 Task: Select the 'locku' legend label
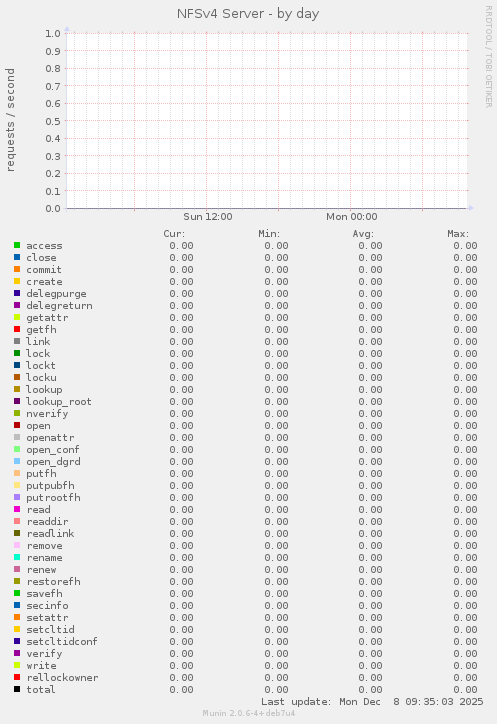41,377
